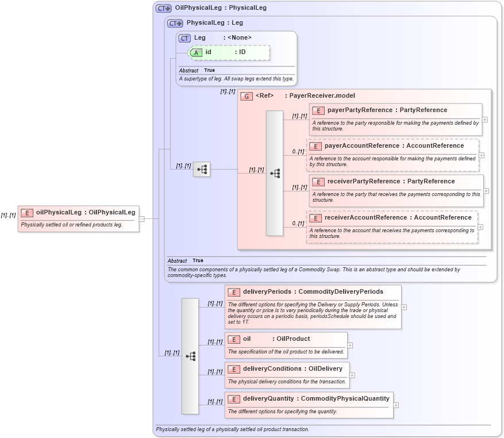This screenshot has height=438, width=504.
Task: Click the E icon of deliveryQuantity
Action: (234, 399)
